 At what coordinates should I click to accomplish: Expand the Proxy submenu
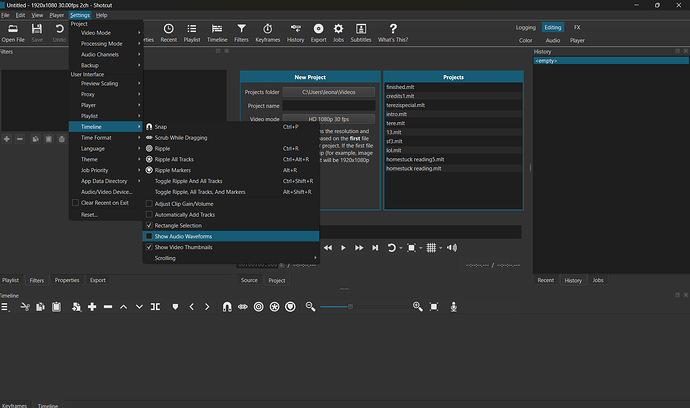click(x=106, y=94)
